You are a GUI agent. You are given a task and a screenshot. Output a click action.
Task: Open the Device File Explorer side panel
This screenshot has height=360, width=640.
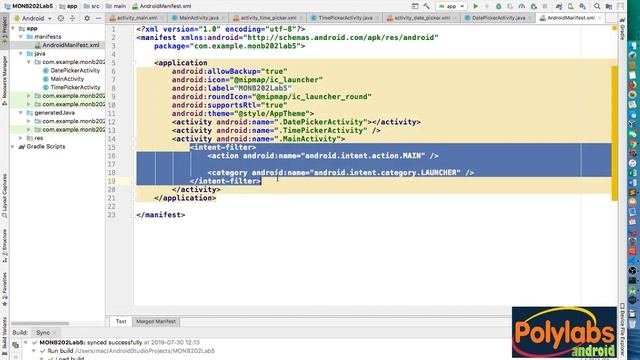point(622,329)
